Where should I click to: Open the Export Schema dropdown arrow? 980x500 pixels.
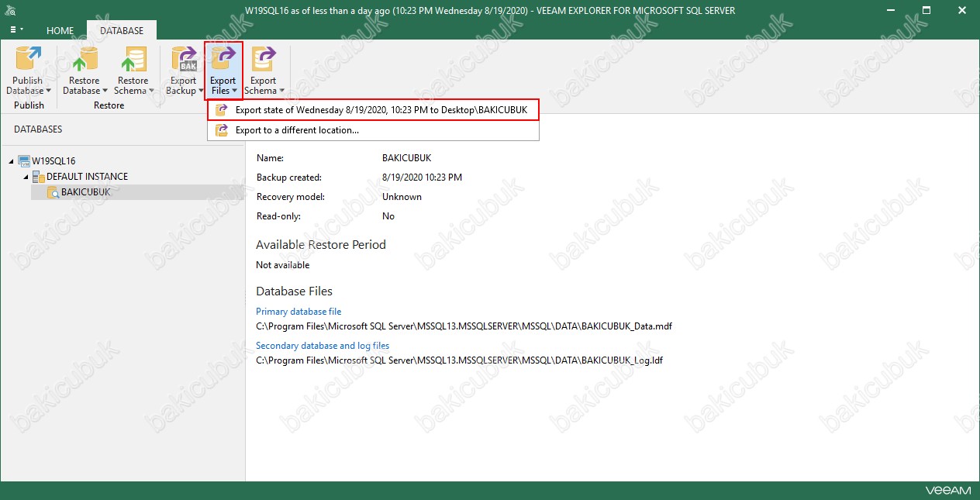[x=281, y=91]
